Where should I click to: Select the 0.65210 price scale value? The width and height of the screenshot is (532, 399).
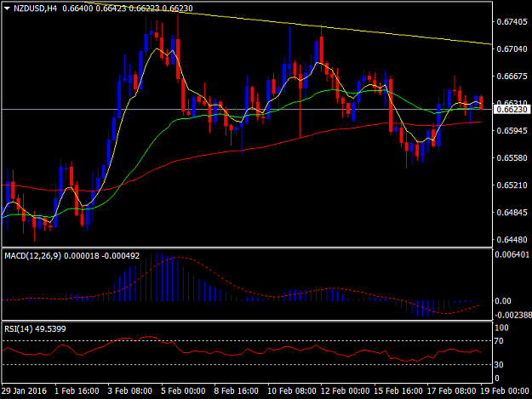click(x=512, y=185)
